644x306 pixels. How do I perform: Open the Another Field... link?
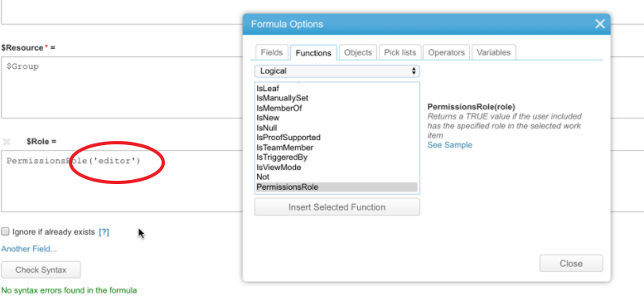coord(29,249)
